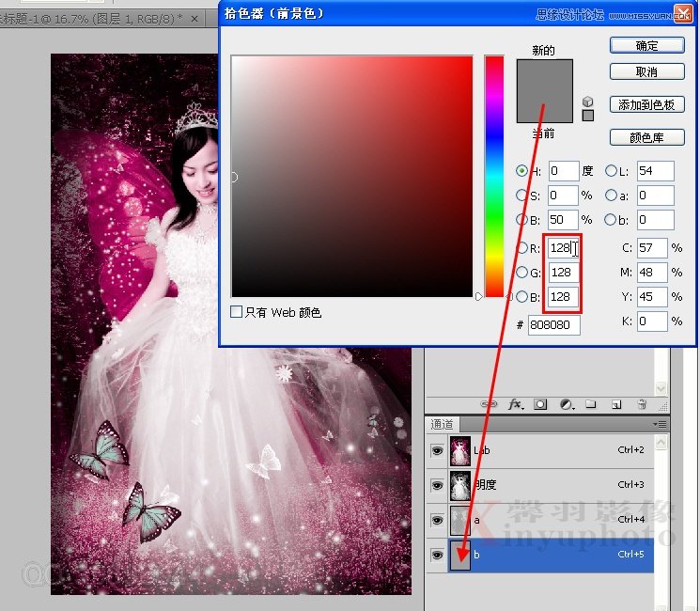
Task: Click the 添加到色板 button
Action: coord(646,104)
